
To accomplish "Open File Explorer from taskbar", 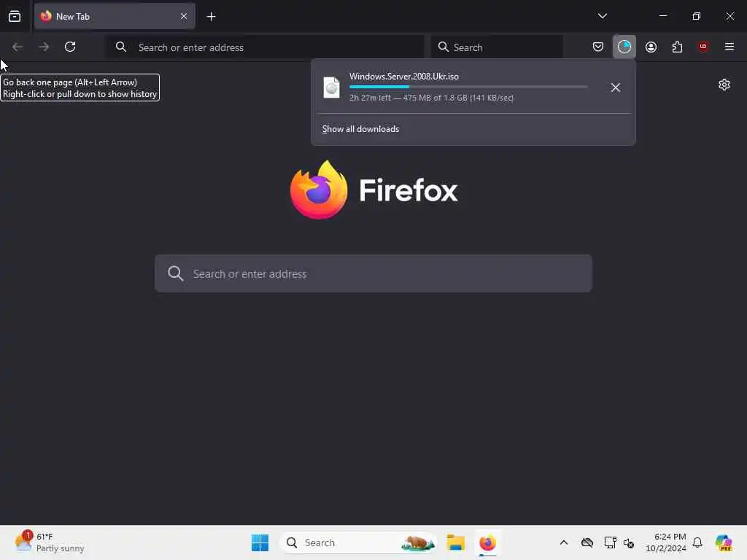I will (x=455, y=542).
